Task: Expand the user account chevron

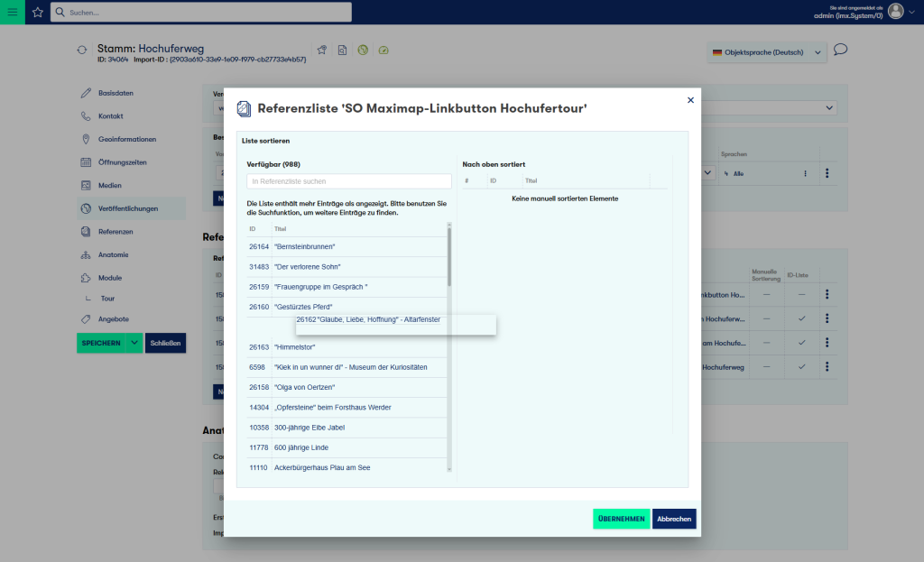Action: [x=911, y=12]
